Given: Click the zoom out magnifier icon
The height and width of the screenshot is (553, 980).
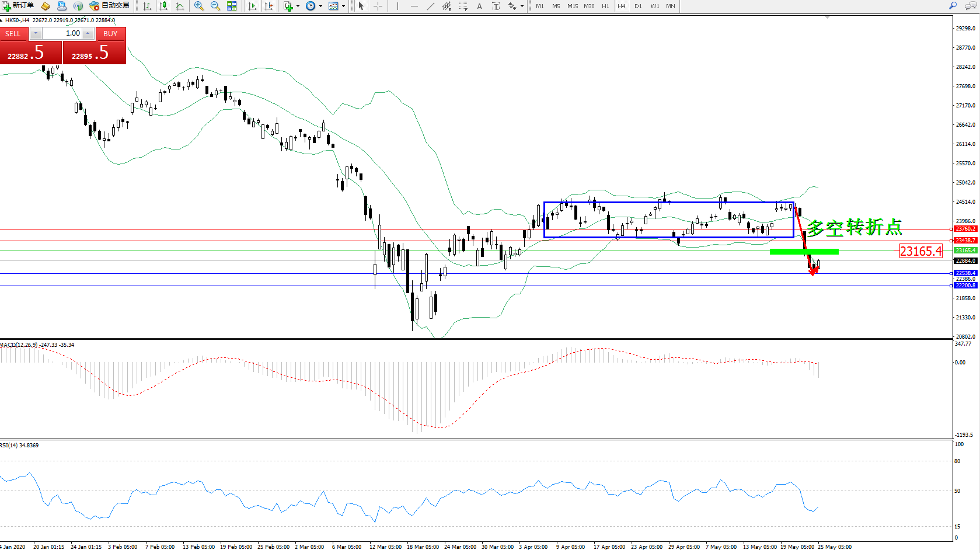Looking at the screenshot, I should tap(215, 6).
